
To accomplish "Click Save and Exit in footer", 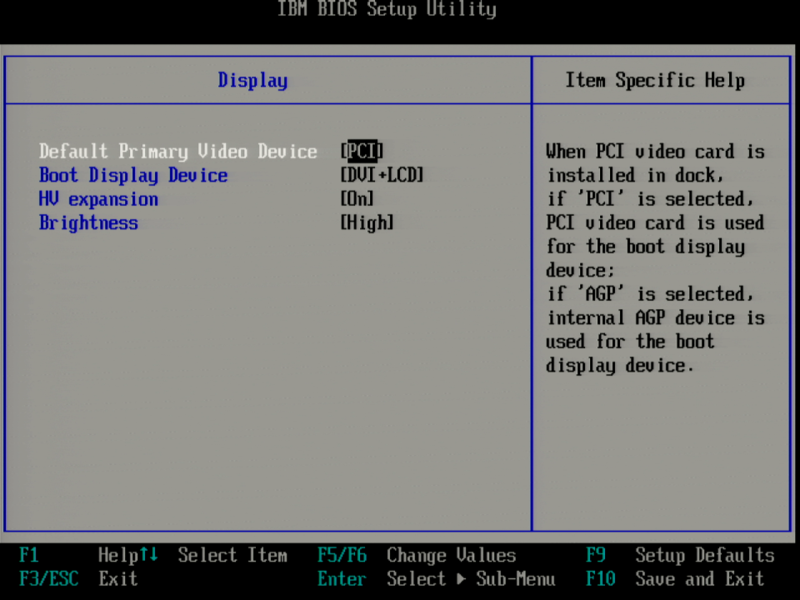I will click(700, 579).
